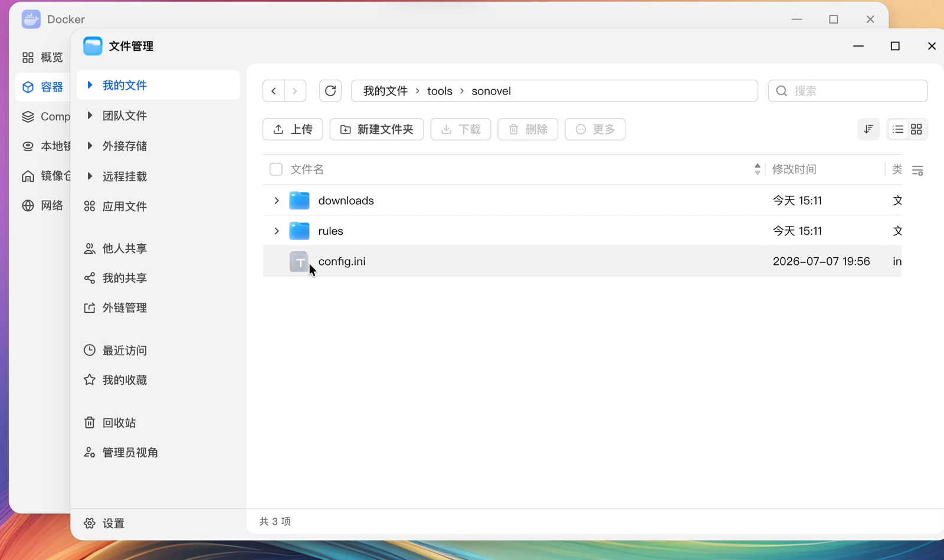
Task: Open column settings icon at header right
Action: (x=917, y=171)
